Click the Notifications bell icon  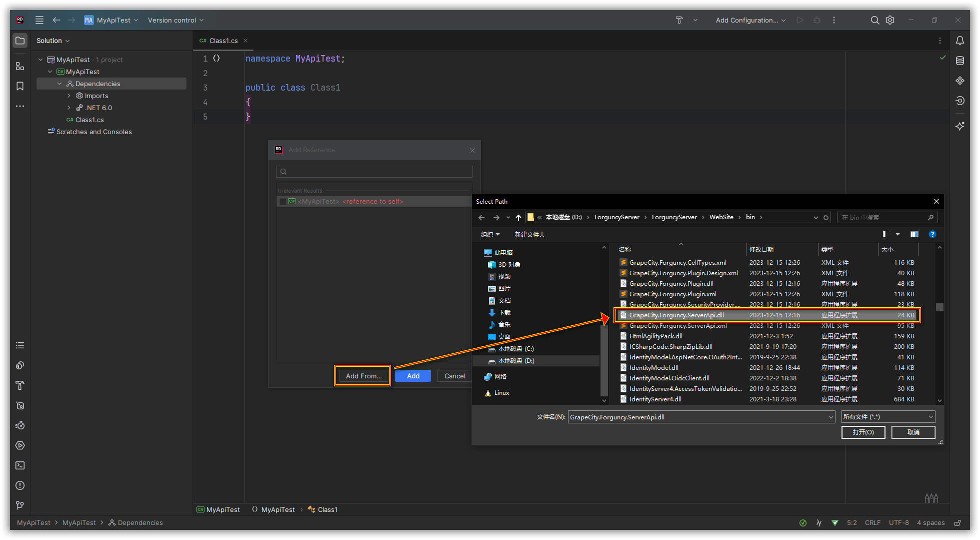tap(959, 41)
